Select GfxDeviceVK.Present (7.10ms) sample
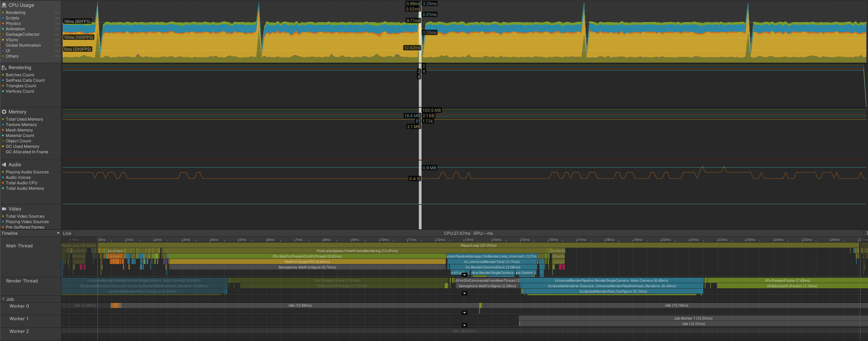 coord(792,286)
